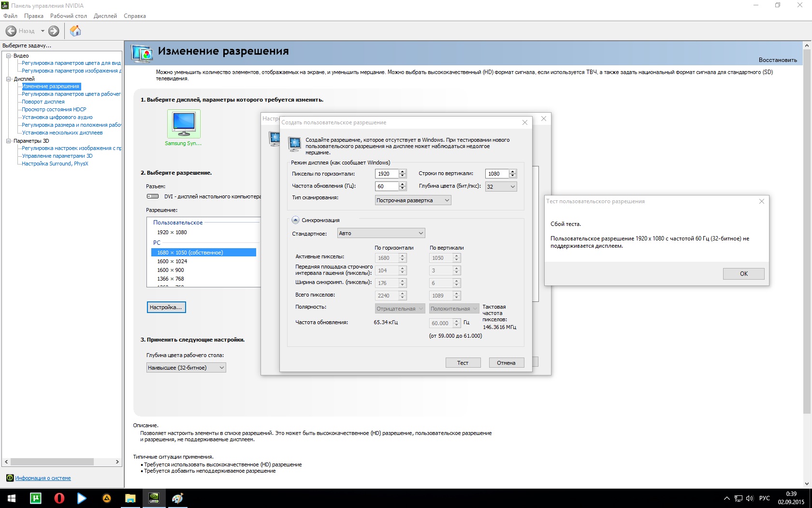Open the Глубина цвета рабочего стола dropdown
This screenshot has height=508, width=812.
pyautogui.click(x=186, y=368)
